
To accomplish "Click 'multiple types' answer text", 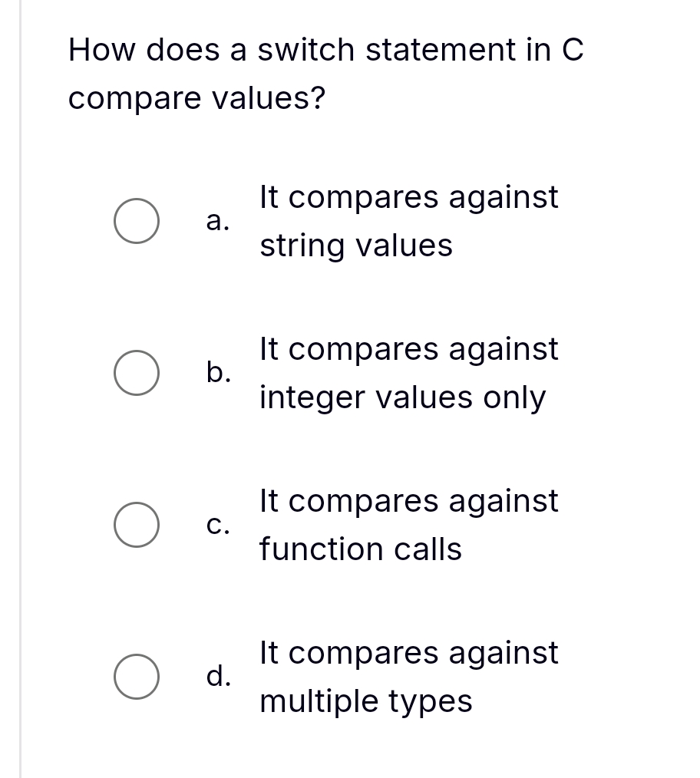I will tap(366, 701).
